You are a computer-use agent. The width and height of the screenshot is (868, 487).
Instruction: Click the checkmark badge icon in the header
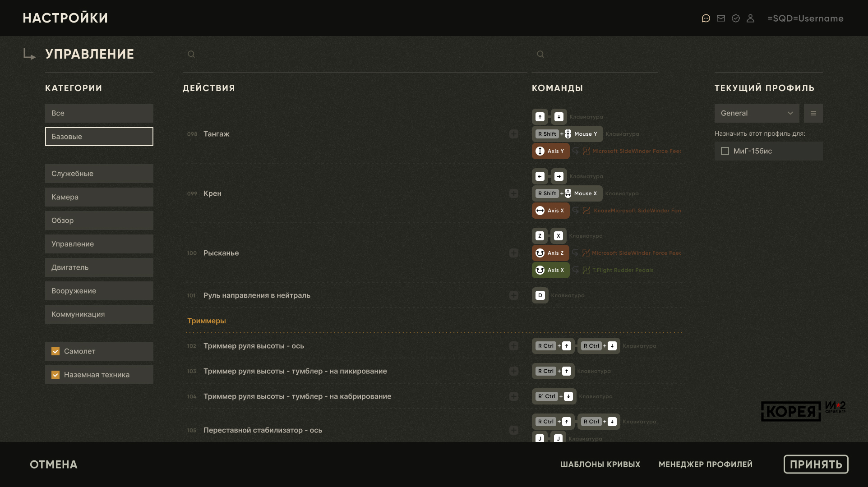pos(736,18)
